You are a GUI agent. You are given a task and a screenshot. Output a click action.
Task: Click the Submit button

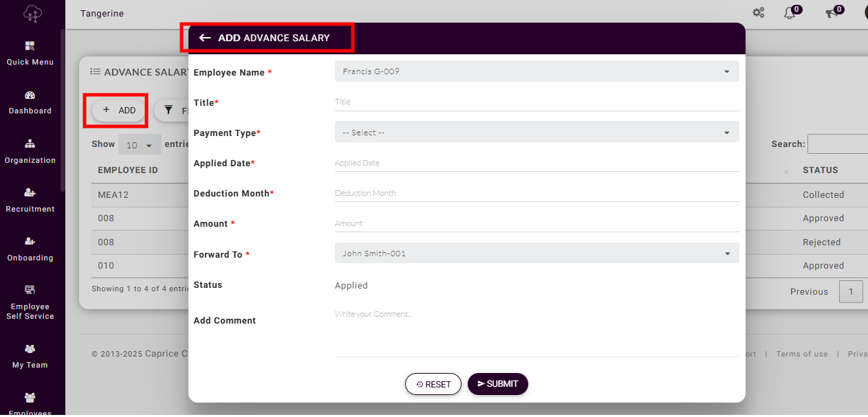click(497, 384)
